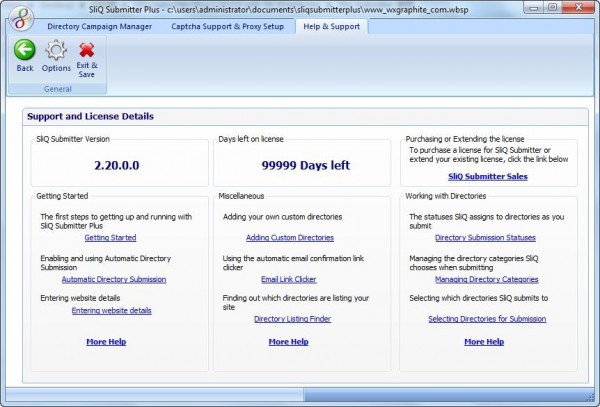This screenshot has width=600, height=407.
Task: Close the SliQ Submitter Plus window
Action: [579, 8]
